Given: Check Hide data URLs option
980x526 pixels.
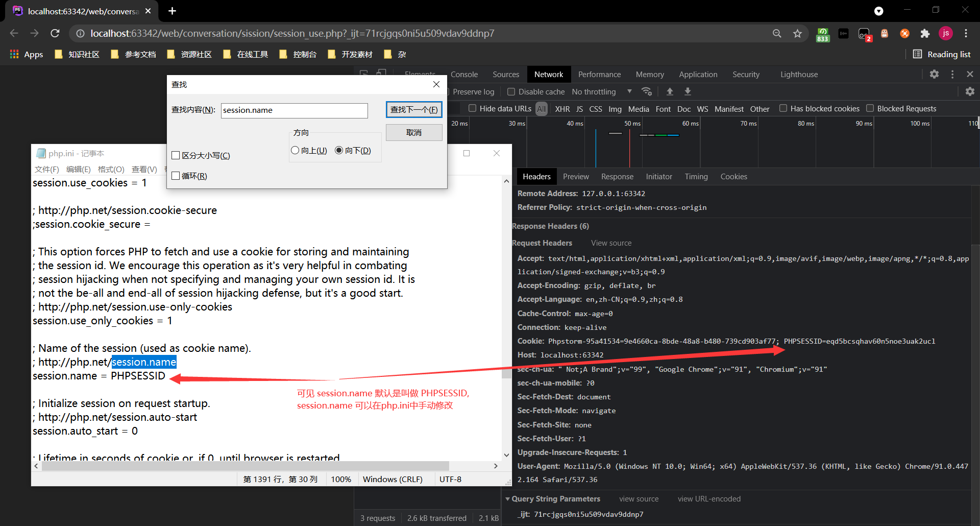Looking at the screenshot, I should coord(472,108).
